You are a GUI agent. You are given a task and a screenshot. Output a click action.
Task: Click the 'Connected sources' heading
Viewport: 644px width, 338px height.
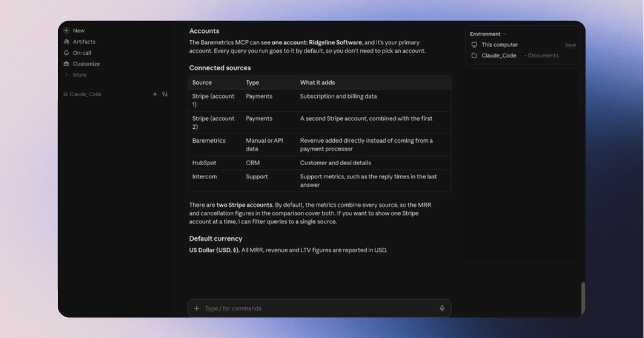point(220,68)
